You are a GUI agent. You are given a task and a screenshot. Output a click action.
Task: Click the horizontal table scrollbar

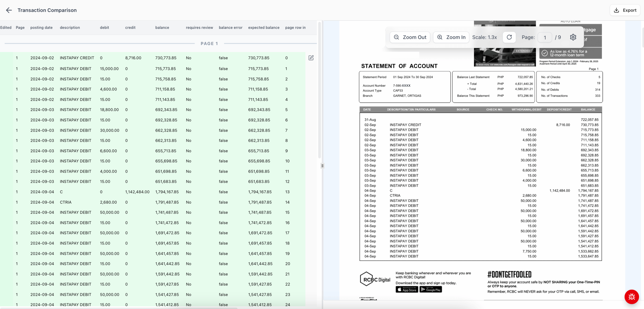coord(119,308)
